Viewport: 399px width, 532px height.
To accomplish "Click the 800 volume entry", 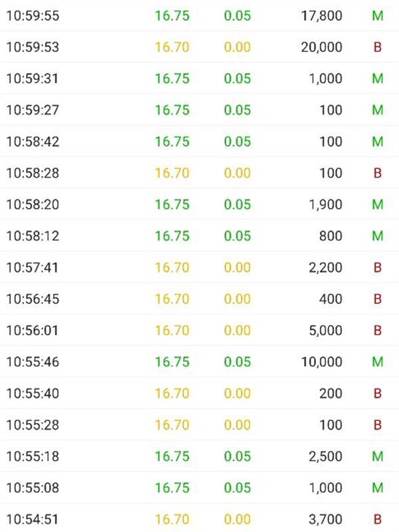I will coord(331,236).
